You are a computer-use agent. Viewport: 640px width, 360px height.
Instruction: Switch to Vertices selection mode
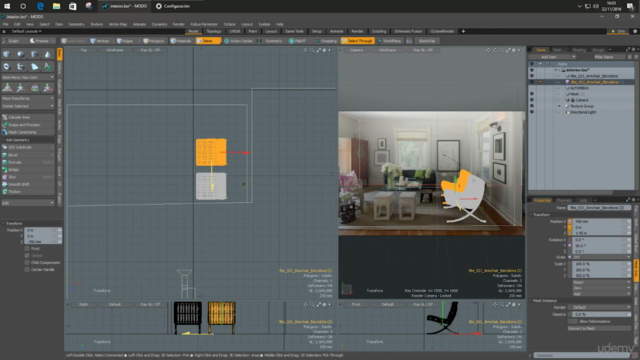click(100, 41)
